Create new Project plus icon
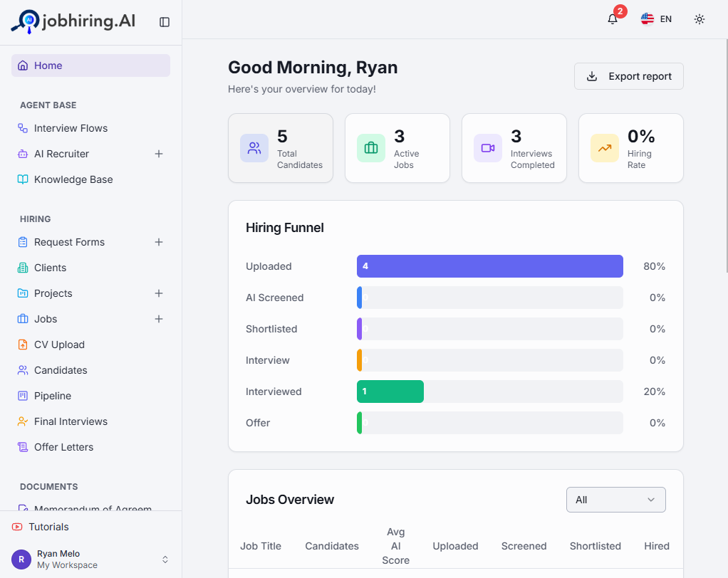728x578 pixels. tap(159, 293)
